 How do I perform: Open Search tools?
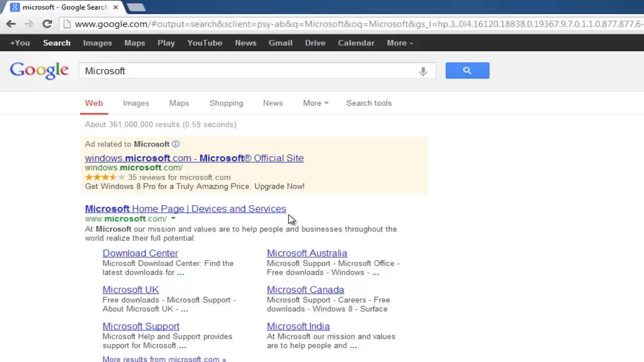tap(369, 103)
